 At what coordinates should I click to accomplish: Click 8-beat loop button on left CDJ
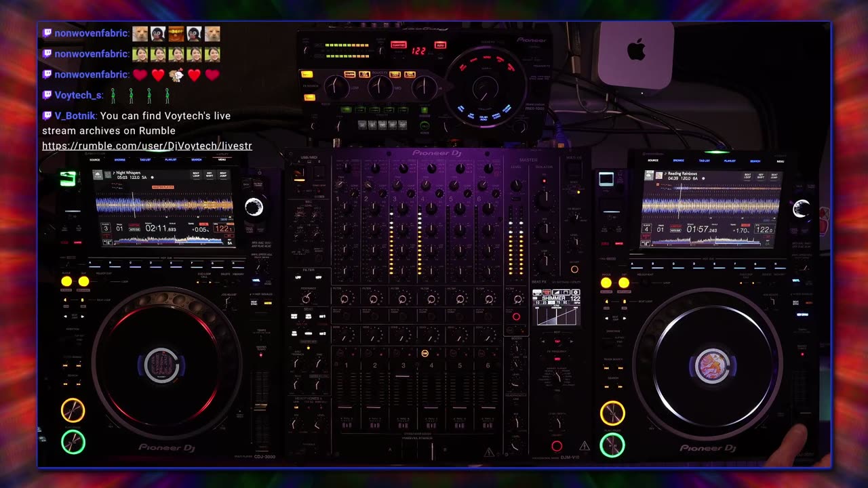83,299
